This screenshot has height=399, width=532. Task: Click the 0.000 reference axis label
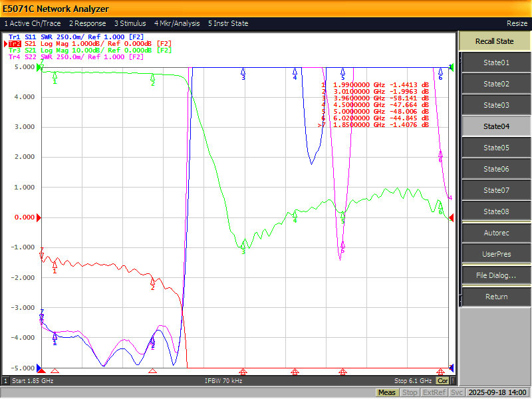click(x=25, y=217)
